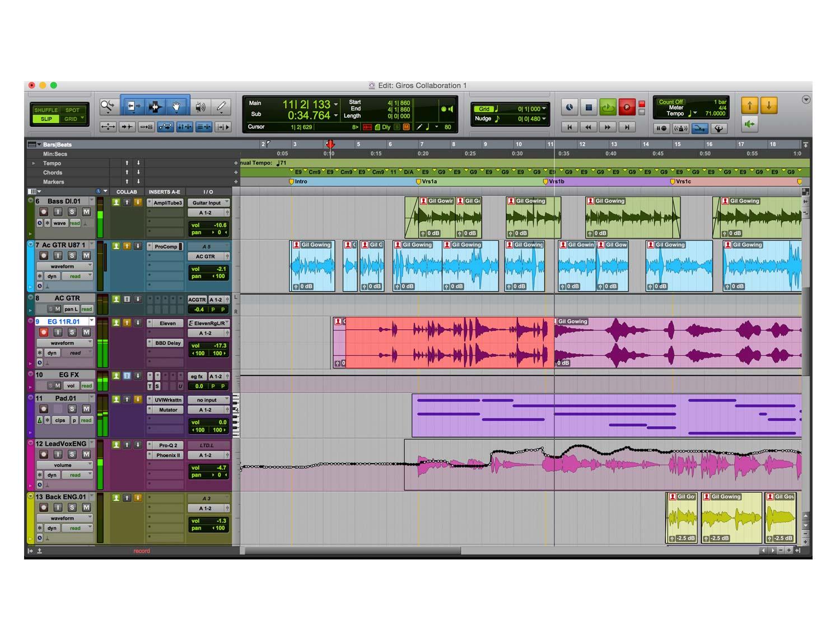Open the Guitar Input selector on Bass DI.01

click(208, 203)
